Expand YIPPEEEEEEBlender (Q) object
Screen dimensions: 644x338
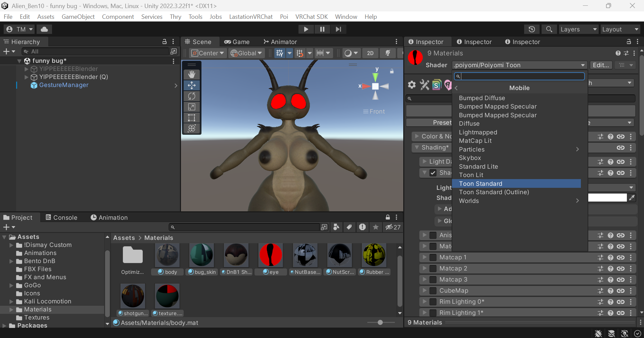(x=26, y=77)
